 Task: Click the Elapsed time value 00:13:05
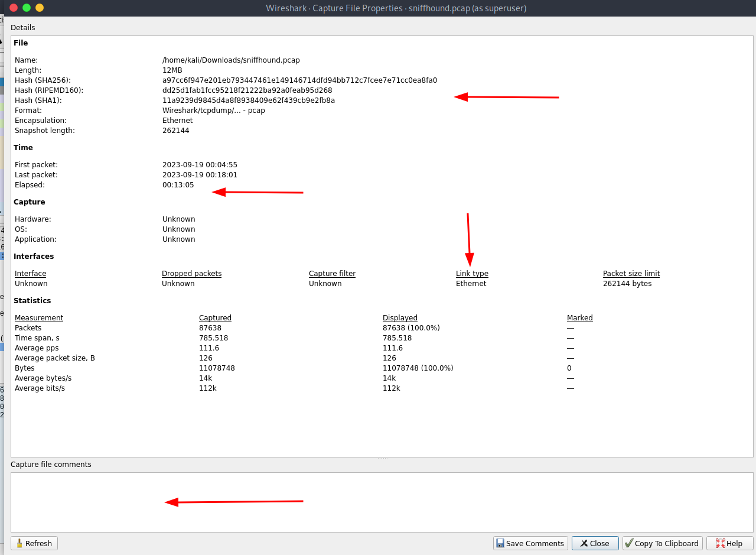click(x=178, y=185)
